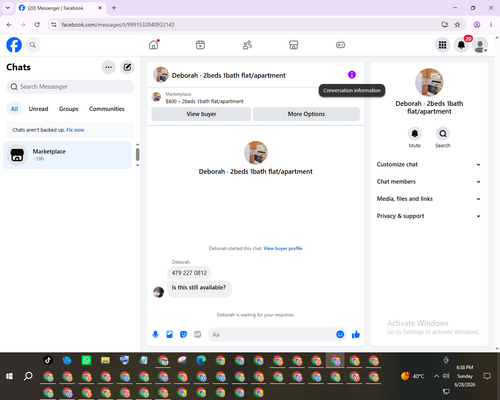Click the More Options button
Viewport: 500px width, 400px height.
coord(306,114)
